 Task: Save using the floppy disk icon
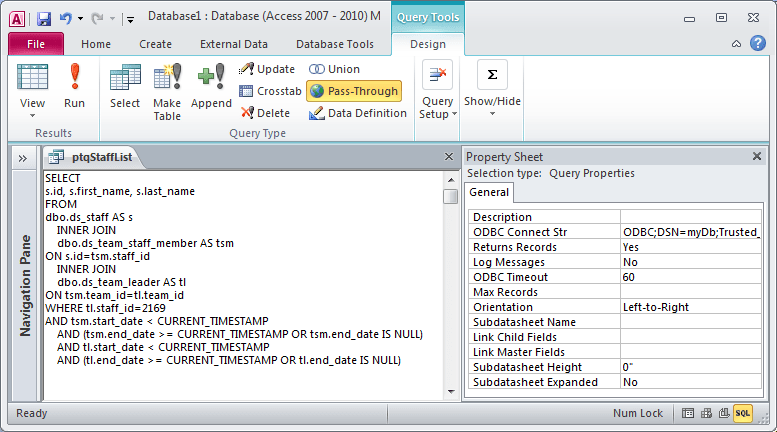44,19
